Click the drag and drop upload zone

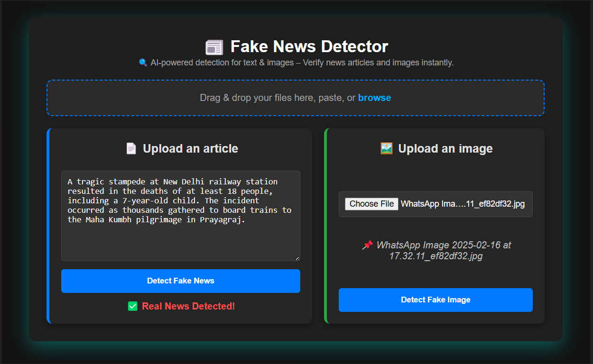(296, 98)
